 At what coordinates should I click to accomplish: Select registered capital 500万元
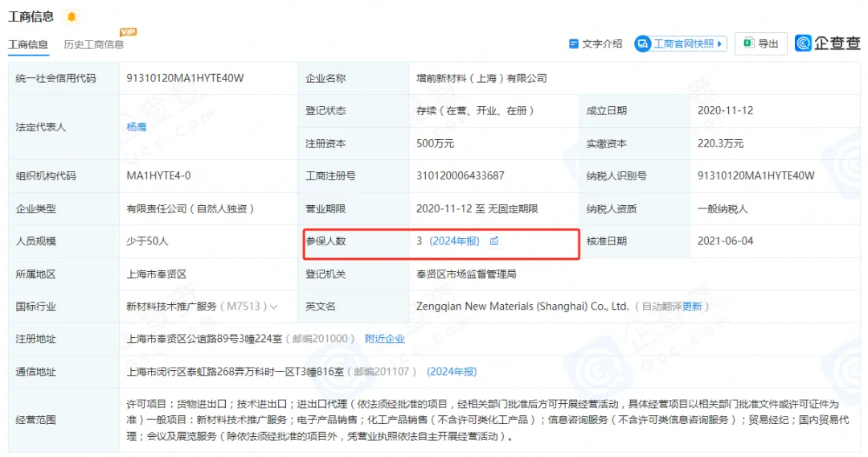pos(435,143)
